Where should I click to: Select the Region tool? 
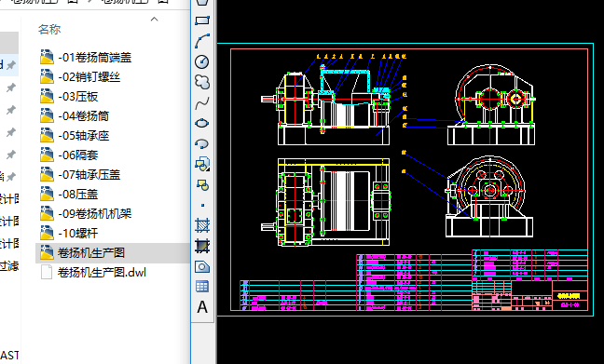pos(202,266)
